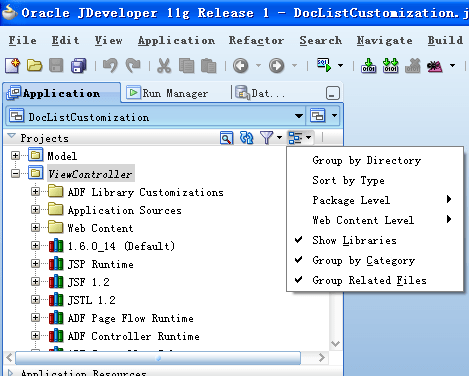The width and height of the screenshot is (469, 376).
Task: Click the Cancel build icon
Action: (x=413, y=65)
